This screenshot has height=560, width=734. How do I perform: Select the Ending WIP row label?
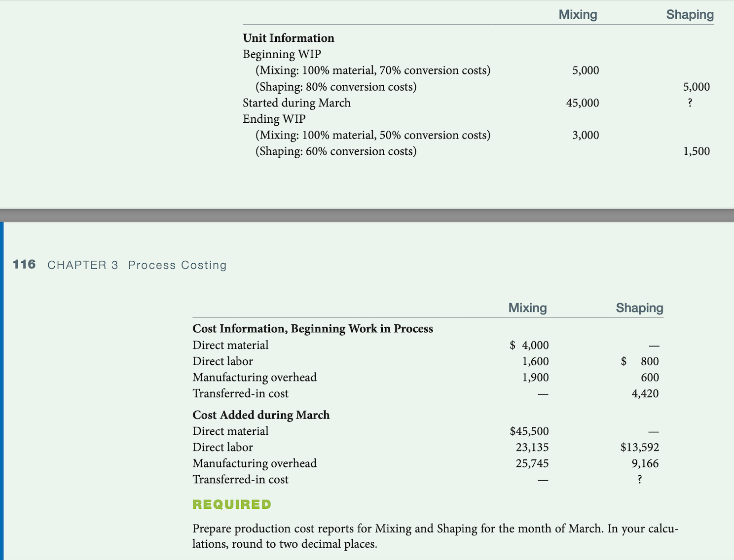(274, 119)
